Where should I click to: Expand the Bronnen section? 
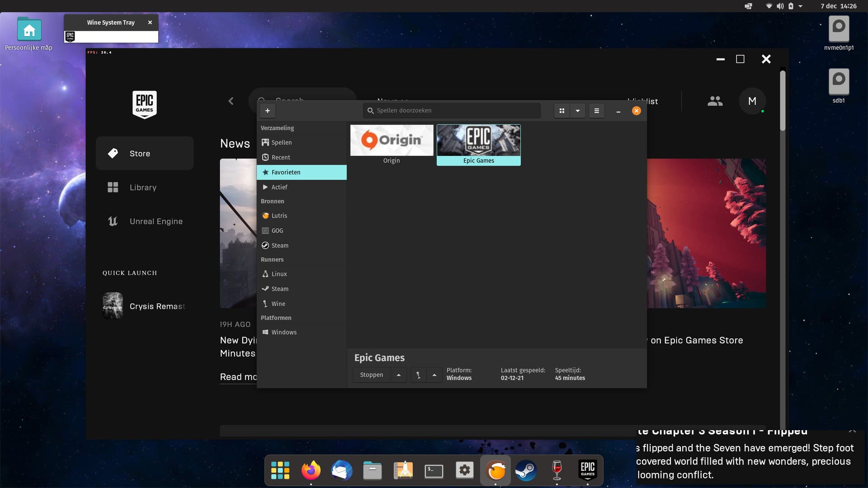point(272,201)
